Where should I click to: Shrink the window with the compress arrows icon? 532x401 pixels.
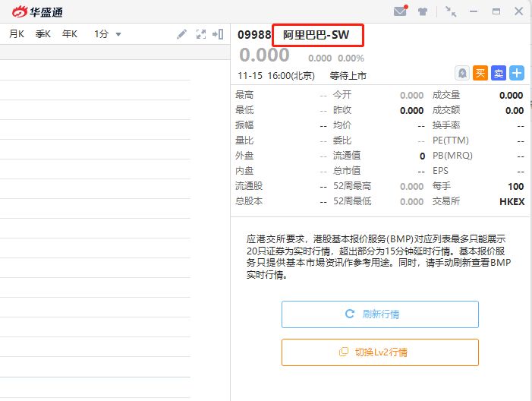(x=451, y=11)
